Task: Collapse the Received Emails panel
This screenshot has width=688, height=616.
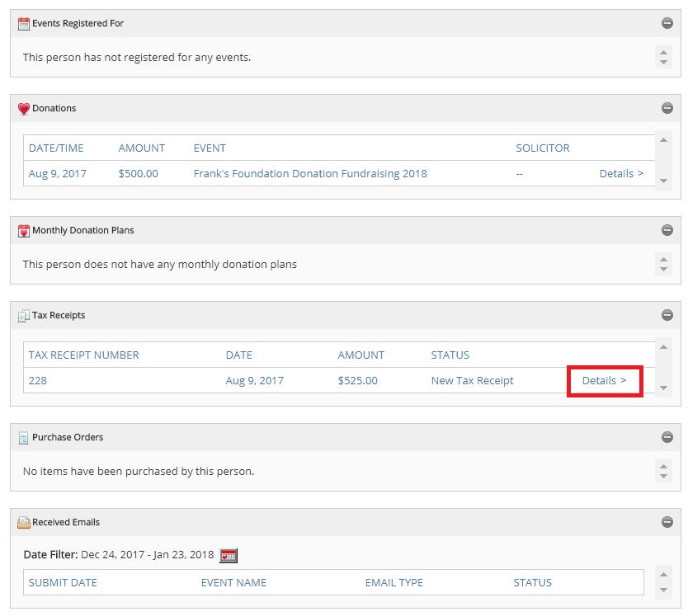Action: pyautogui.click(x=667, y=522)
